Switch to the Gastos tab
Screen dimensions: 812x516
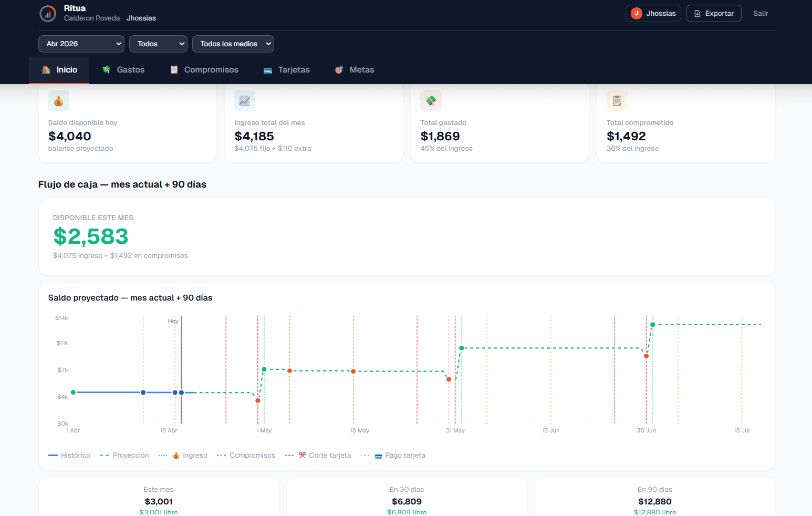(x=123, y=69)
